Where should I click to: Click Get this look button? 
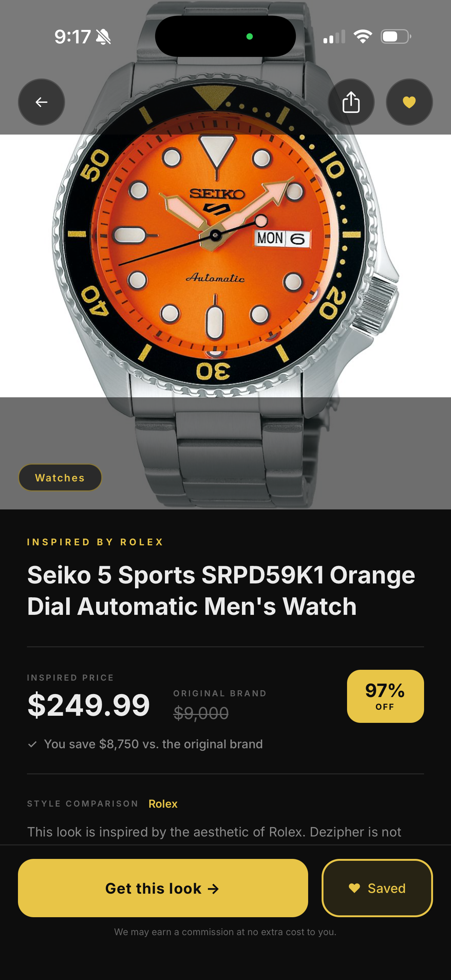click(163, 888)
